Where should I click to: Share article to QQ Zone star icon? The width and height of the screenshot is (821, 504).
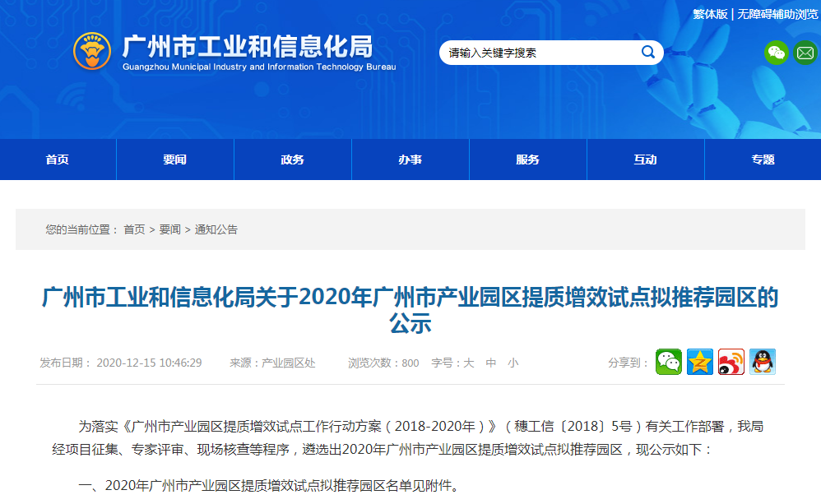coord(700,362)
